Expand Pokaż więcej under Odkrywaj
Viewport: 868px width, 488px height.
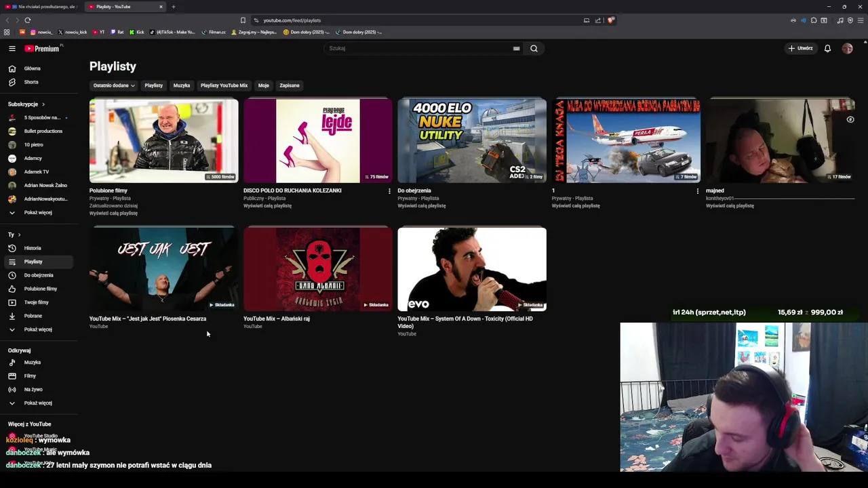click(x=38, y=403)
